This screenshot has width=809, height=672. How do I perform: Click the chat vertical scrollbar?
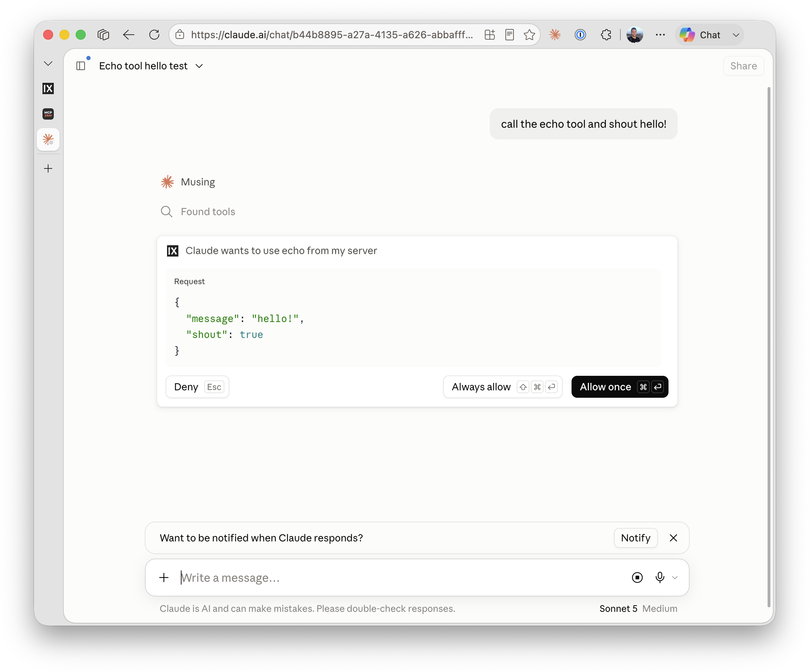769,347
